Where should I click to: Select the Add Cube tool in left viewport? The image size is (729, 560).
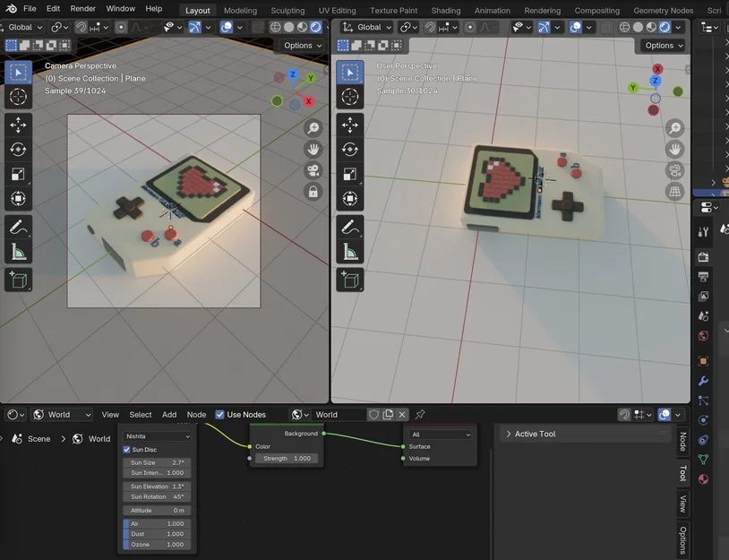[x=18, y=280]
